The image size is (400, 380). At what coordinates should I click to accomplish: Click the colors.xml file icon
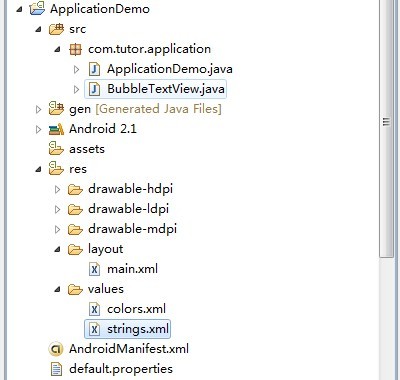pos(95,309)
